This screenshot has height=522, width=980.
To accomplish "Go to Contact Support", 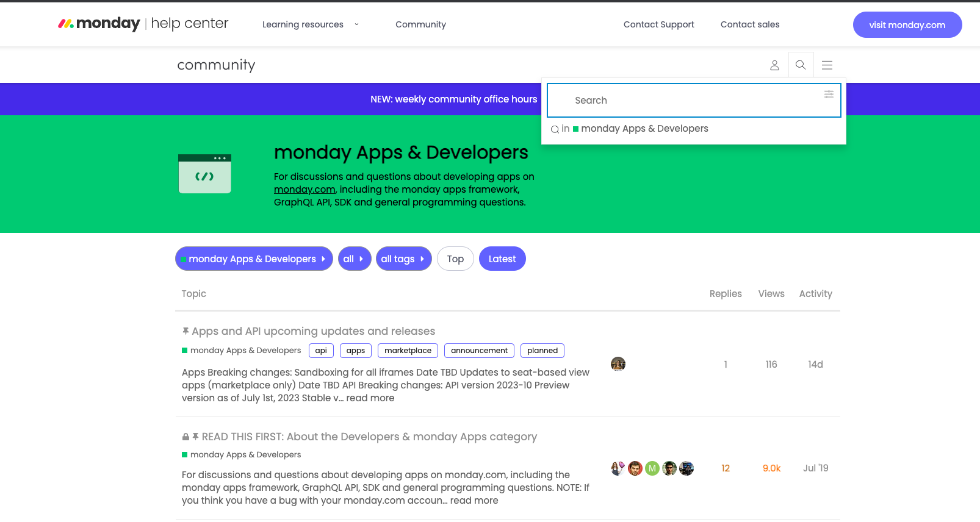I will pyautogui.click(x=658, y=24).
